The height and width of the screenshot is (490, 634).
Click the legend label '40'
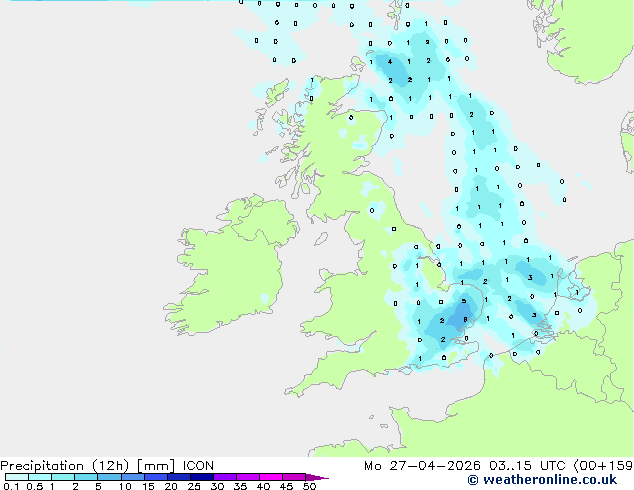[x=263, y=486]
